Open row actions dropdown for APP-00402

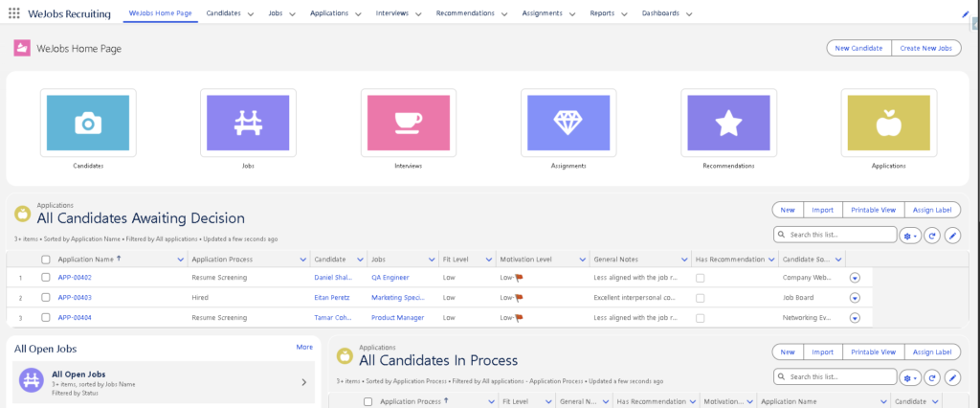(x=855, y=278)
